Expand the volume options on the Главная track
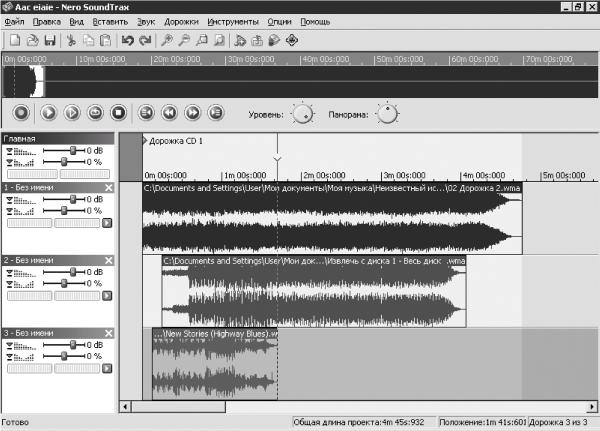Viewport: 600px width, 431px height. (10, 151)
